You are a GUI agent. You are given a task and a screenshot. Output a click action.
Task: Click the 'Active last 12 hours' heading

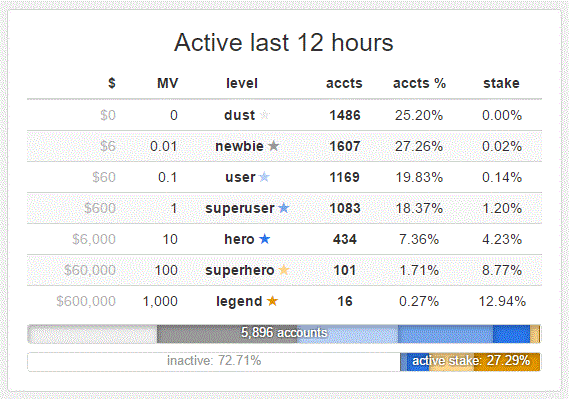(x=284, y=42)
